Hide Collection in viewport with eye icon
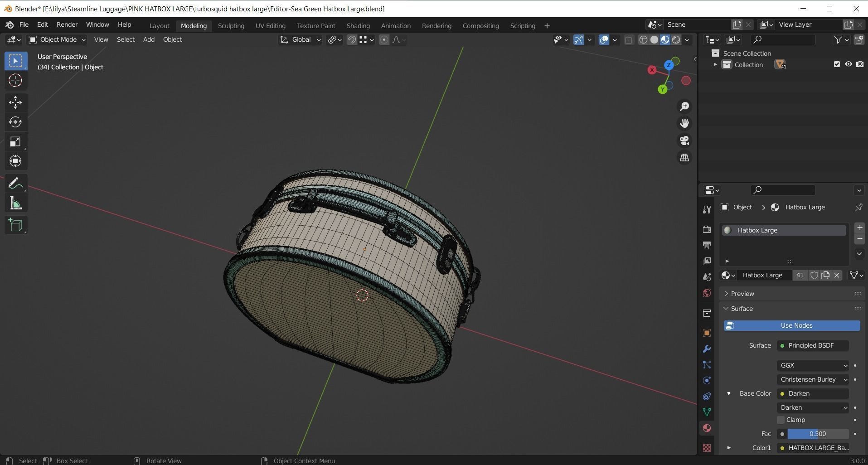Viewport: 868px width, 465px height. (x=849, y=64)
